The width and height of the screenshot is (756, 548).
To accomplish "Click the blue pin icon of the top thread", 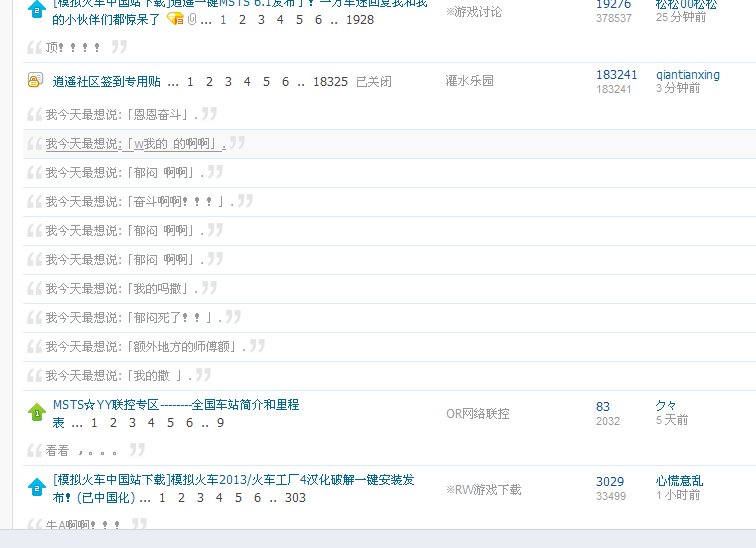I will (x=36, y=10).
